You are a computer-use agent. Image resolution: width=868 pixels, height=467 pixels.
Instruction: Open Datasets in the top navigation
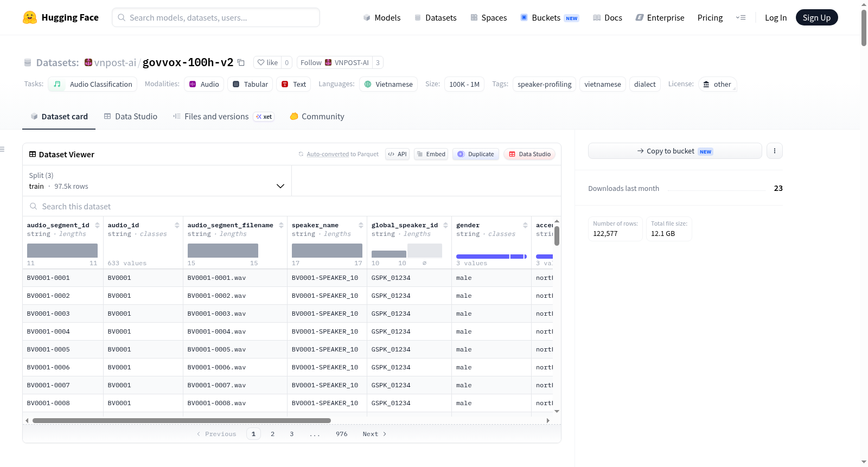[x=435, y=17]
